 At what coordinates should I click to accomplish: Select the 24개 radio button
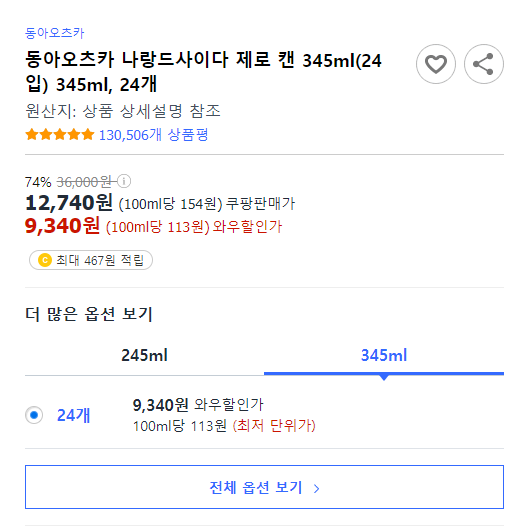[34, 415]
